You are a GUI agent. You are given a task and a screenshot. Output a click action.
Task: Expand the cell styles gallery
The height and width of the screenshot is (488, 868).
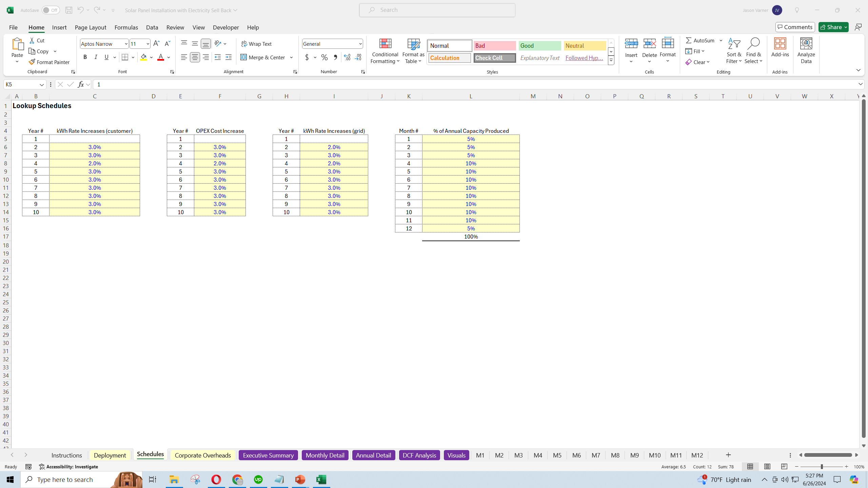[x=611, y=61]
